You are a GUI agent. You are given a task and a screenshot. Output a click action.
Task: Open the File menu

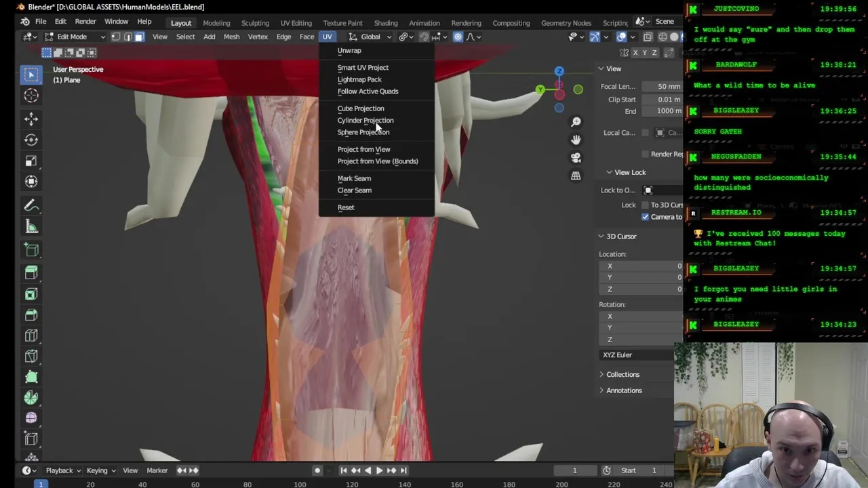pos(41,22)
